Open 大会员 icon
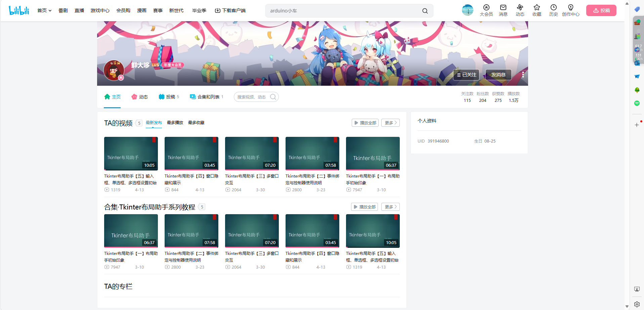The image size is (644, 310). [x=486, y=10]
